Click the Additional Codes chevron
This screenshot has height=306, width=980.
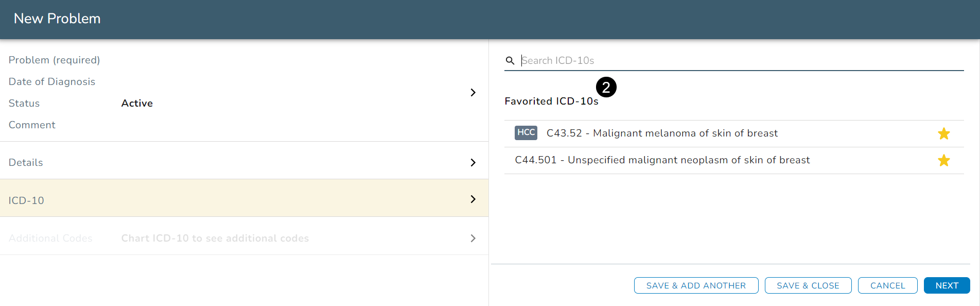(x=473, y=238)
